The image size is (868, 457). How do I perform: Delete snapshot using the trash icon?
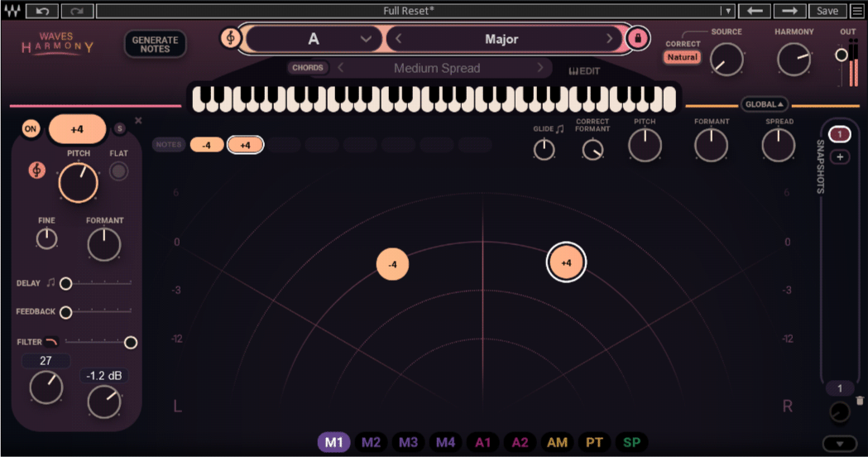coord(859,401)
